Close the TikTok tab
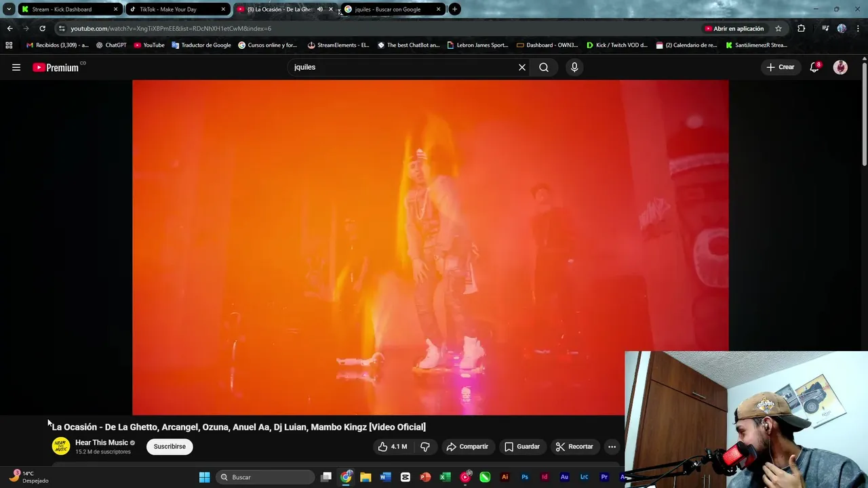The height and width of the screenshot is (488, 868). tap(223, 9)
